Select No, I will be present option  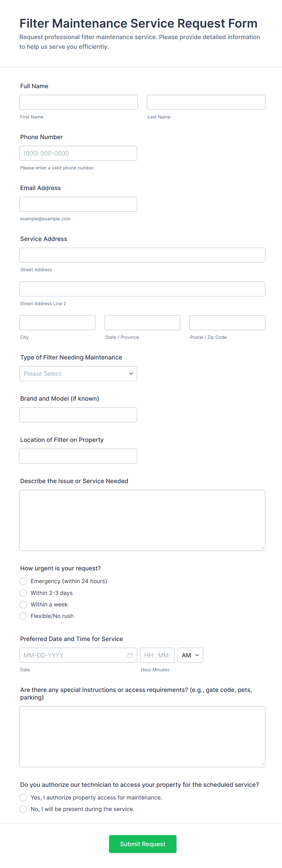[23, 809]
